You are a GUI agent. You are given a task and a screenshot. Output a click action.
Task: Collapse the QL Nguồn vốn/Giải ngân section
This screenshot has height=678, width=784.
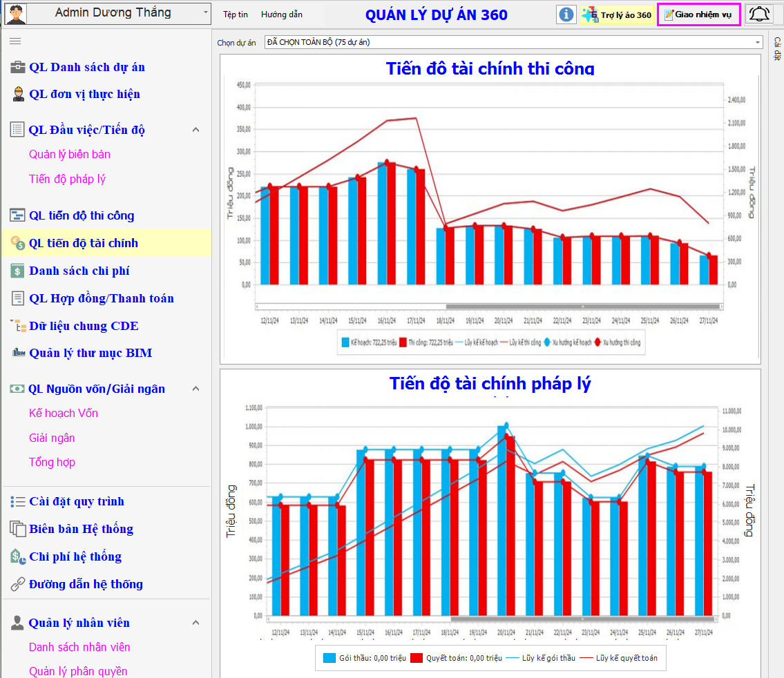coord(195,389)
